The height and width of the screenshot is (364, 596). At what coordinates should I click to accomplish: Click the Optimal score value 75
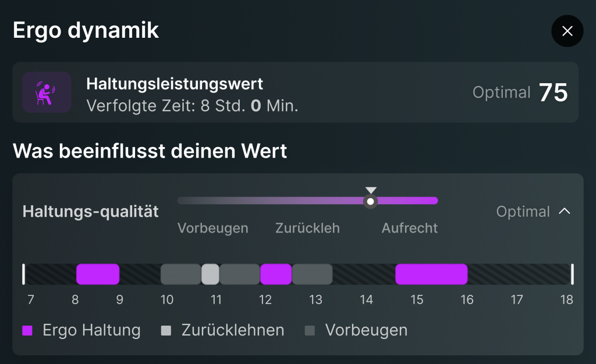click(553, 93)
